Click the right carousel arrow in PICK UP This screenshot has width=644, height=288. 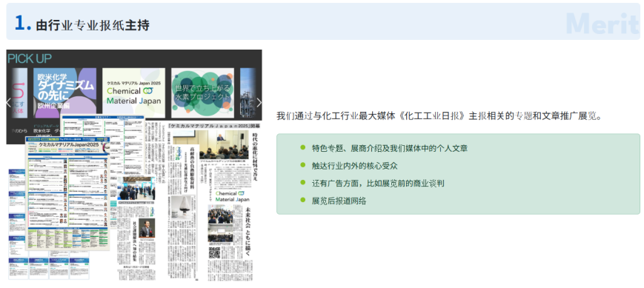coord(259,103)
